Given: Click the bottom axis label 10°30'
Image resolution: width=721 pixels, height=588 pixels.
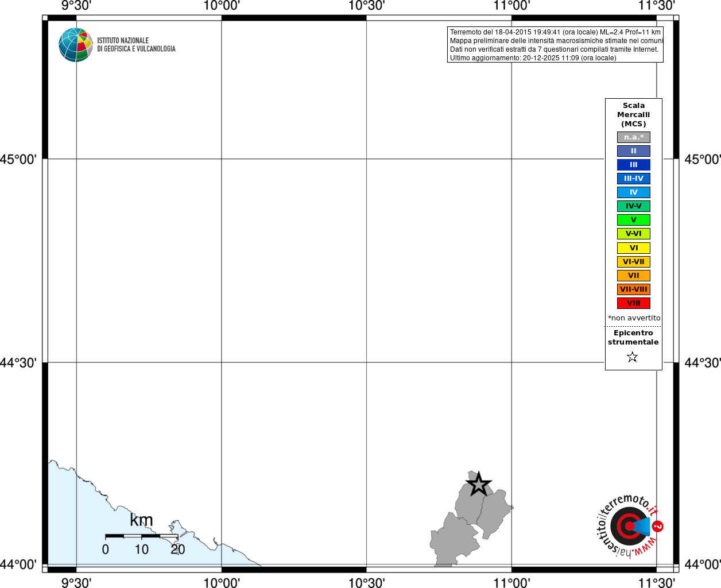Looking at the screenshot, I should pos(366,582).
